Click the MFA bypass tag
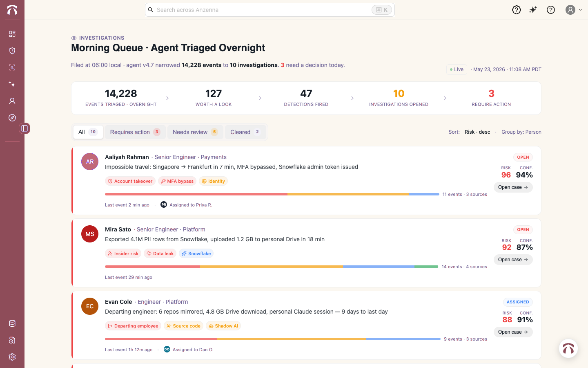The width and height of the screenshot is (588, 368). tap(177, 181)
